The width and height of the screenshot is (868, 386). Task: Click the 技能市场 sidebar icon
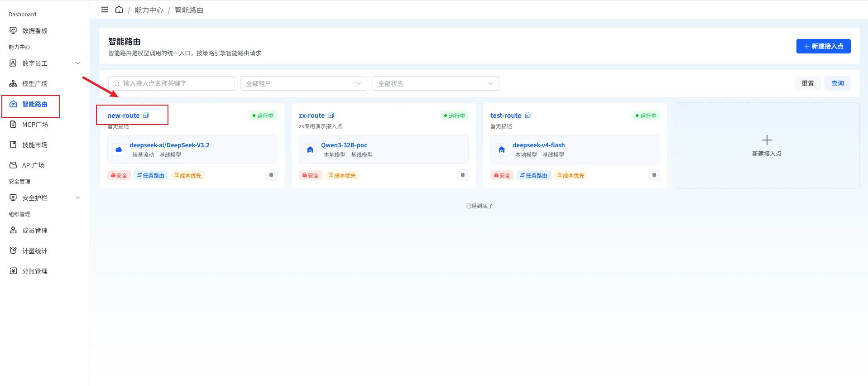pyautogui.click(x=13, y=145)
